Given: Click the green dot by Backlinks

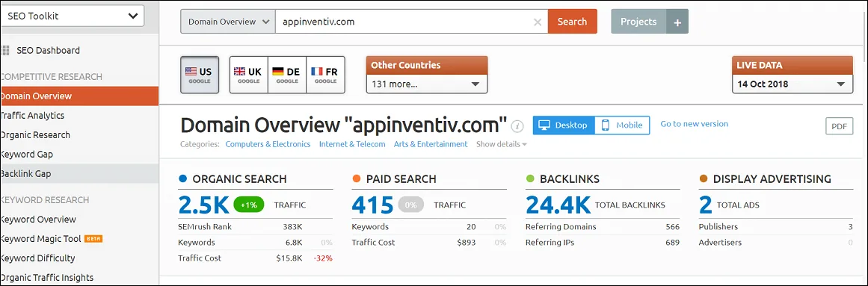Looking at the screenshot, I should point(530,178).
